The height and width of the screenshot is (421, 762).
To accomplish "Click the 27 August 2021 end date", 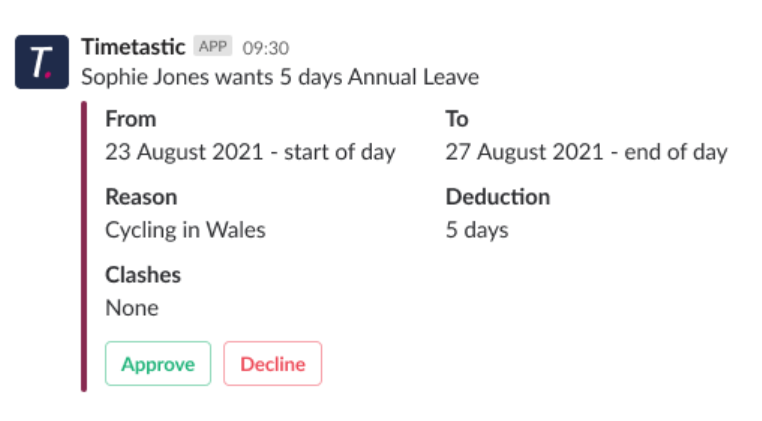I will (587, 152).
